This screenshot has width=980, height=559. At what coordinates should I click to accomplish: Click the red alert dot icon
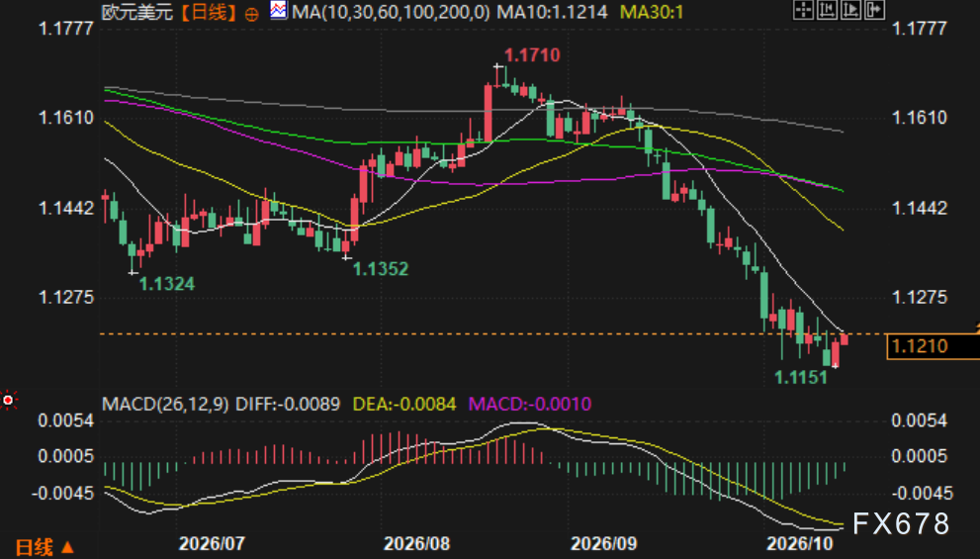point(8,400)
